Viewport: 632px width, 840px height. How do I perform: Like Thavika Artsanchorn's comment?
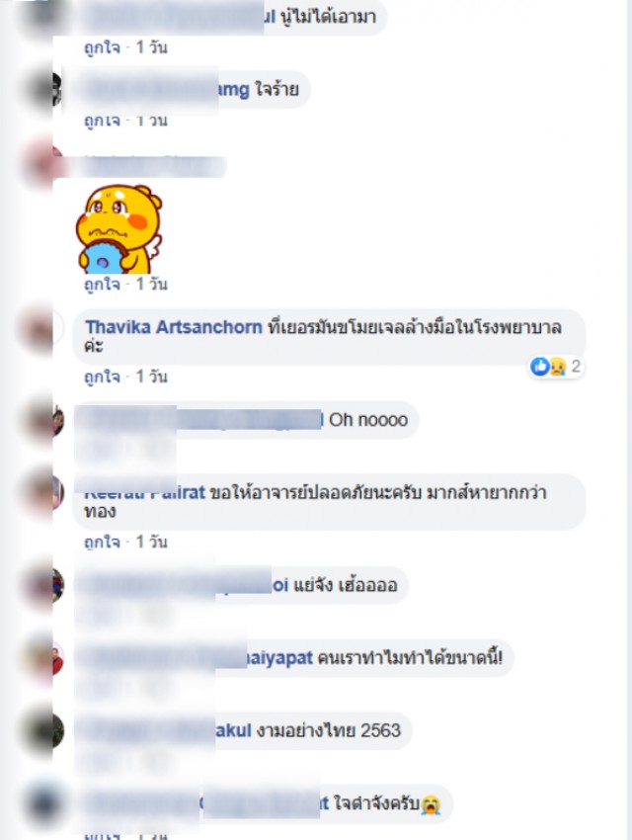click(102, 377)
